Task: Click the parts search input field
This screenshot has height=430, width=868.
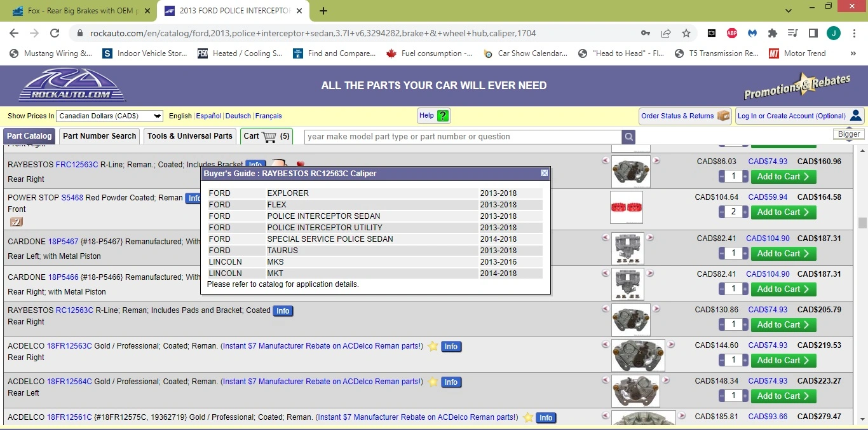Action: point(463,136)
